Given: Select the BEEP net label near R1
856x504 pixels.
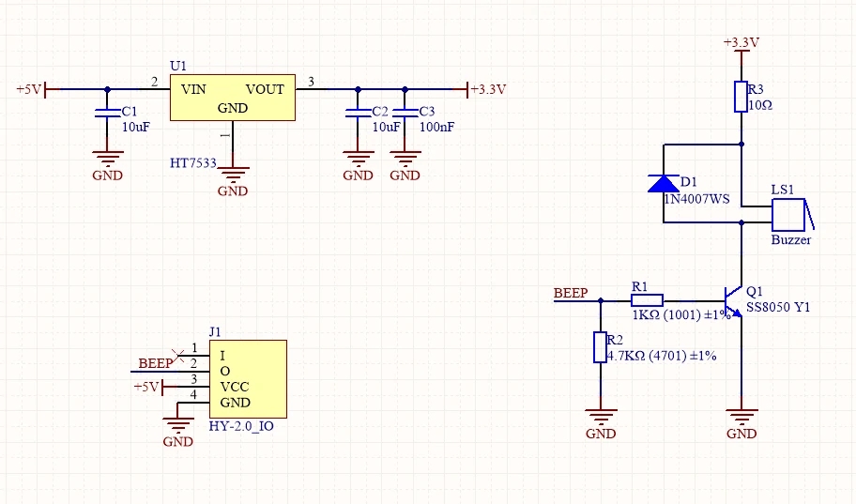Looking at the screenshot, I should [571, 293].
